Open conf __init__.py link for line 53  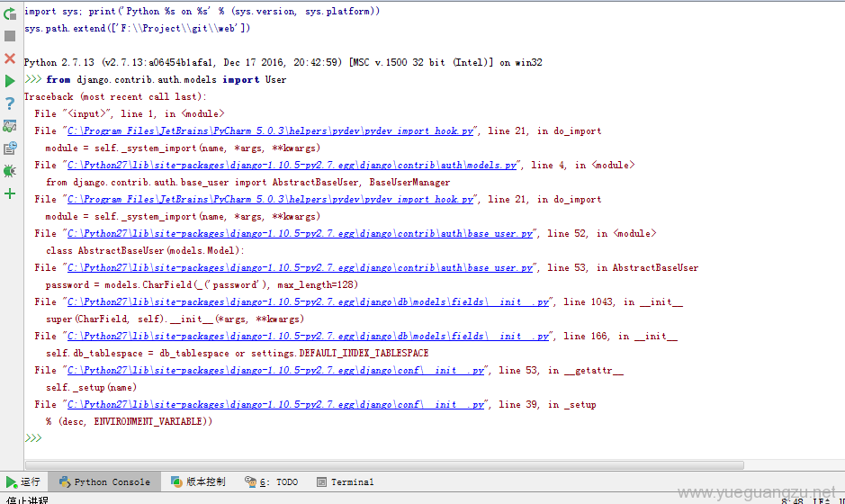tap(276, 370)
